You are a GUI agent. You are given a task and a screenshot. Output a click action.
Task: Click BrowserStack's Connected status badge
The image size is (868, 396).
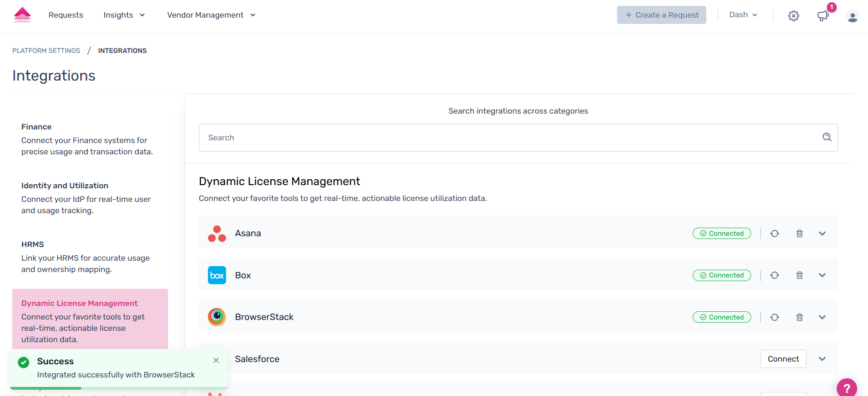point(722,317)
